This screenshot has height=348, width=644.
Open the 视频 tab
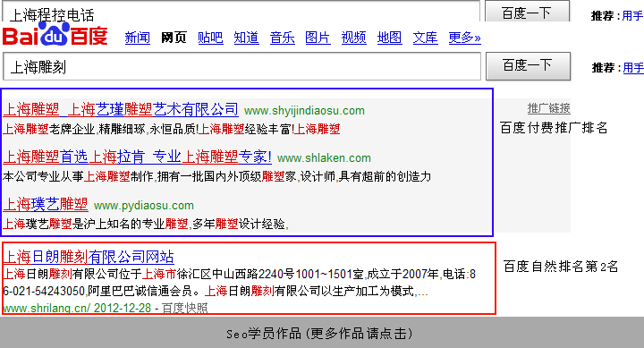point(353,38)
